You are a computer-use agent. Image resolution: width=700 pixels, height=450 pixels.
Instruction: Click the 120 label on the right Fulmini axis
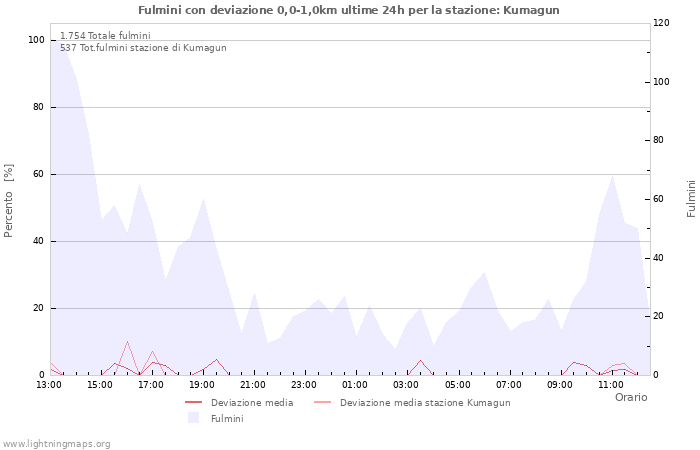(661, 23)
